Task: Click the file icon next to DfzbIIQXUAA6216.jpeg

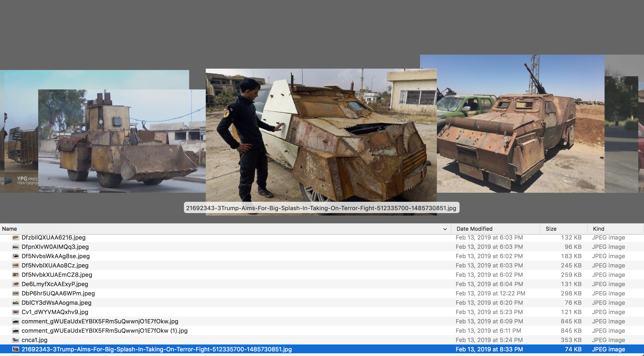Action: [x=15, y=238]
